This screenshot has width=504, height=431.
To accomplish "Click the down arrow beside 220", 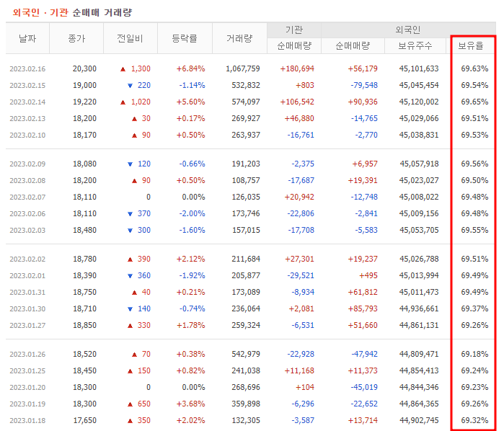I will point(131,86).
